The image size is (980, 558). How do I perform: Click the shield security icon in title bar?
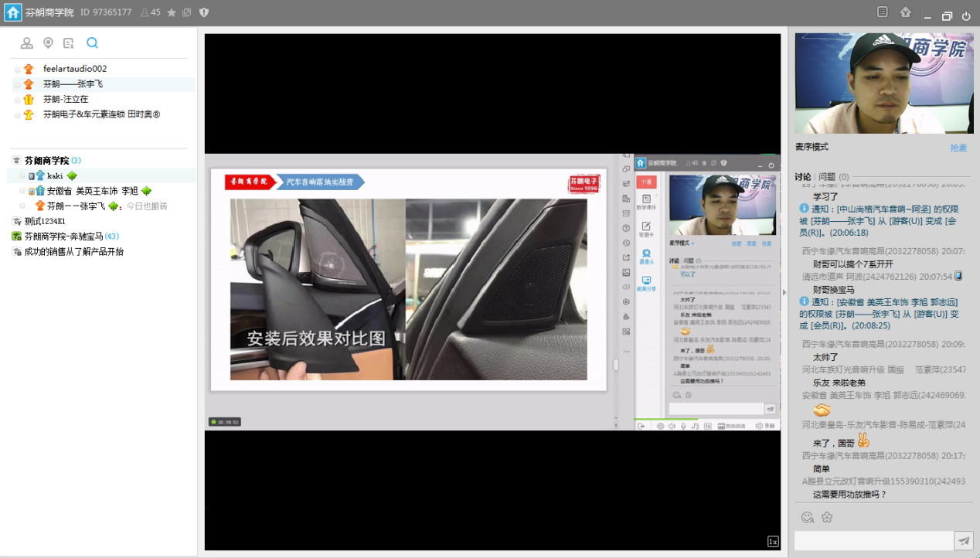coord(204,13)
